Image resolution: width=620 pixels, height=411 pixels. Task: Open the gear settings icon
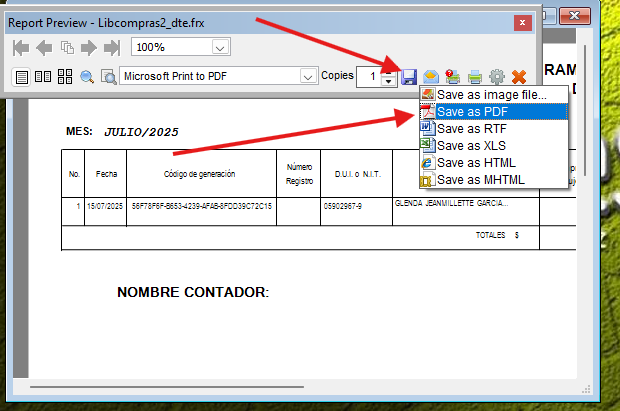point(497,77)
